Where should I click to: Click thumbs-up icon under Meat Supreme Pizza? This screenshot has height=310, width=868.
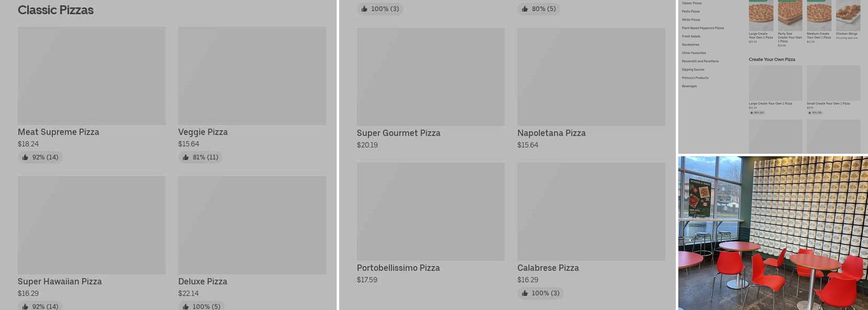[x=25, y=157]
